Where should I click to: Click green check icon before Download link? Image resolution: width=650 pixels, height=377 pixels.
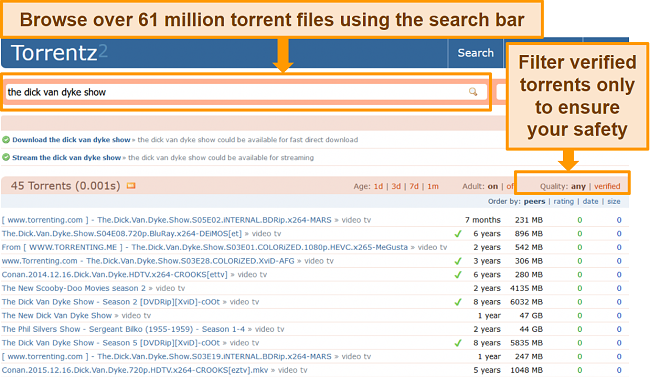6,140
